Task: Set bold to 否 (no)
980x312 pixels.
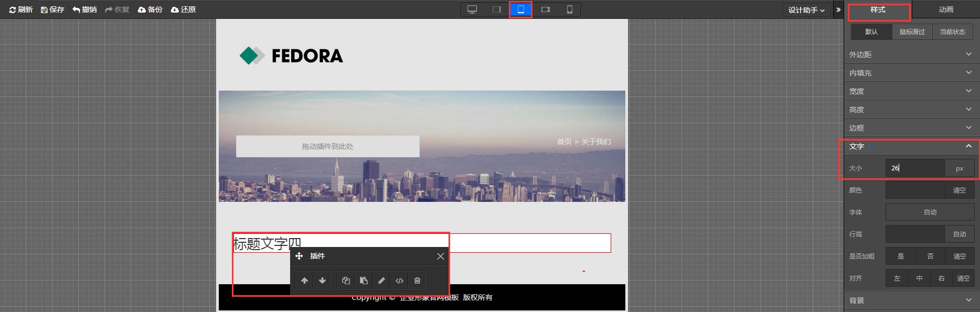Action: [930, 256]
